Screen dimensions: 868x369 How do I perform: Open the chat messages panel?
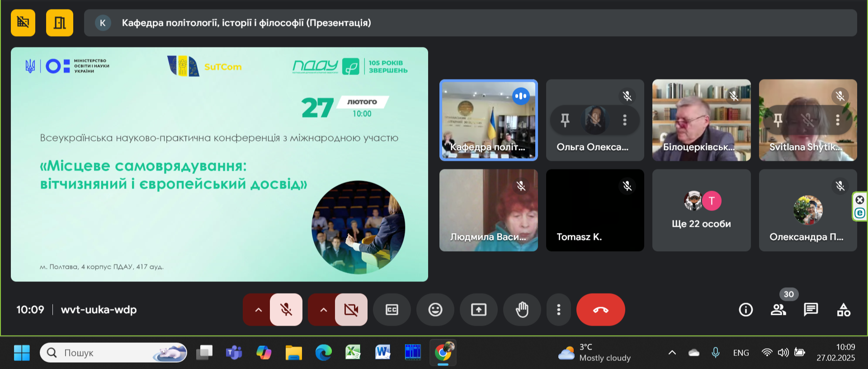tap(811, 310)
